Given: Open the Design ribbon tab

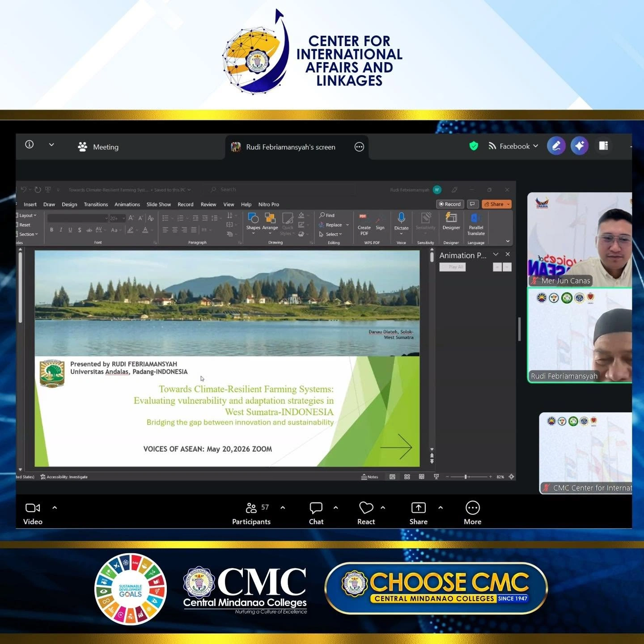Looking at the screenshot, I should (69, 204).
